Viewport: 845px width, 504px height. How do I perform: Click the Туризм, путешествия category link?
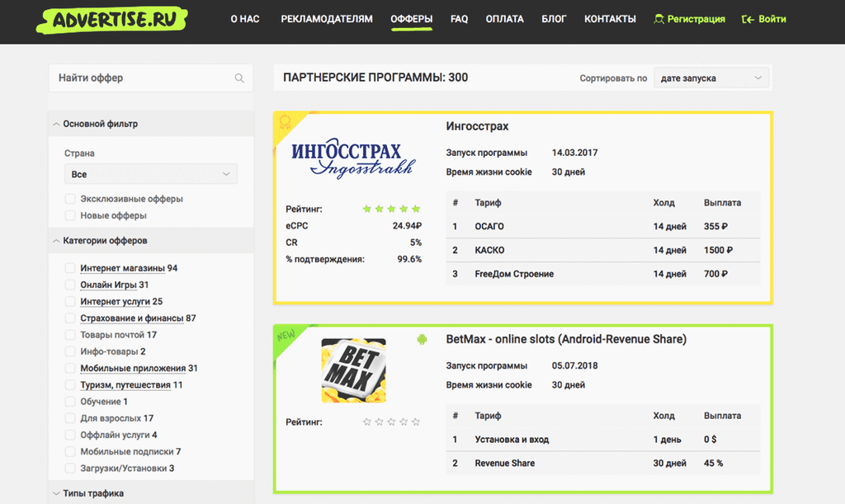[x=125, y=385]
